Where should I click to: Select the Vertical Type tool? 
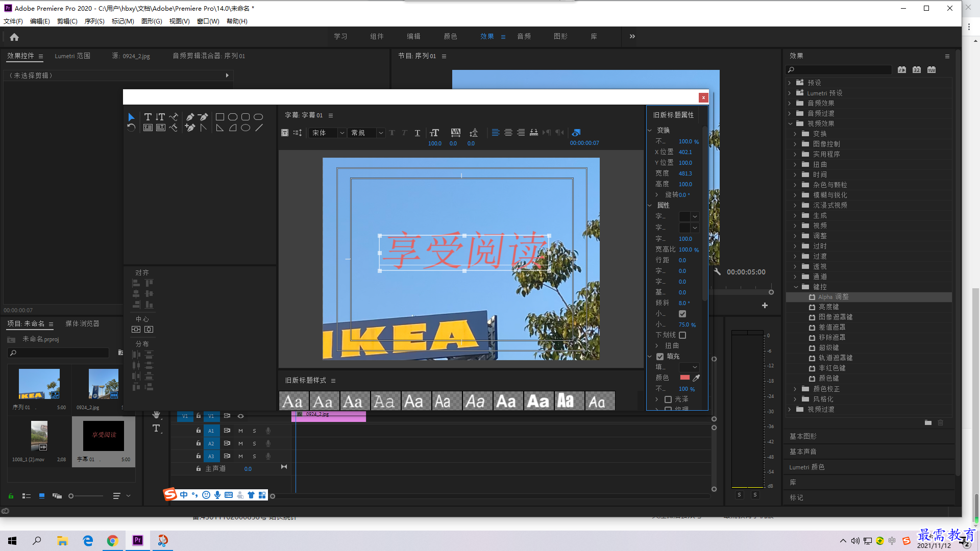click(160, 117)
